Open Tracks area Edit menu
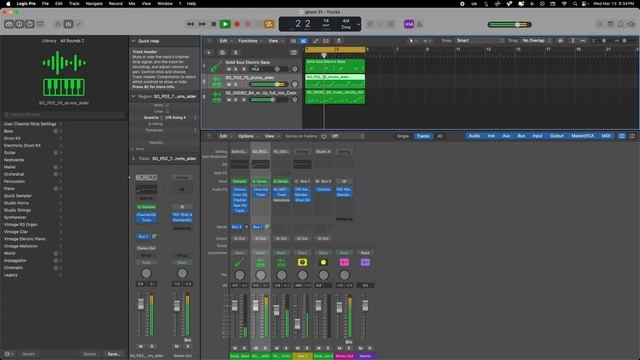The image size is (640, 360). 225,41
